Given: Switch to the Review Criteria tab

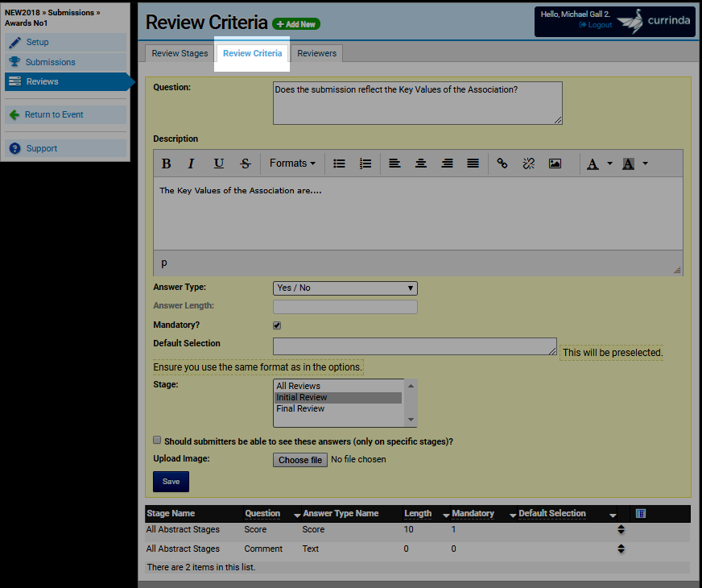Looking at the screenshot, I should [253, 53].
